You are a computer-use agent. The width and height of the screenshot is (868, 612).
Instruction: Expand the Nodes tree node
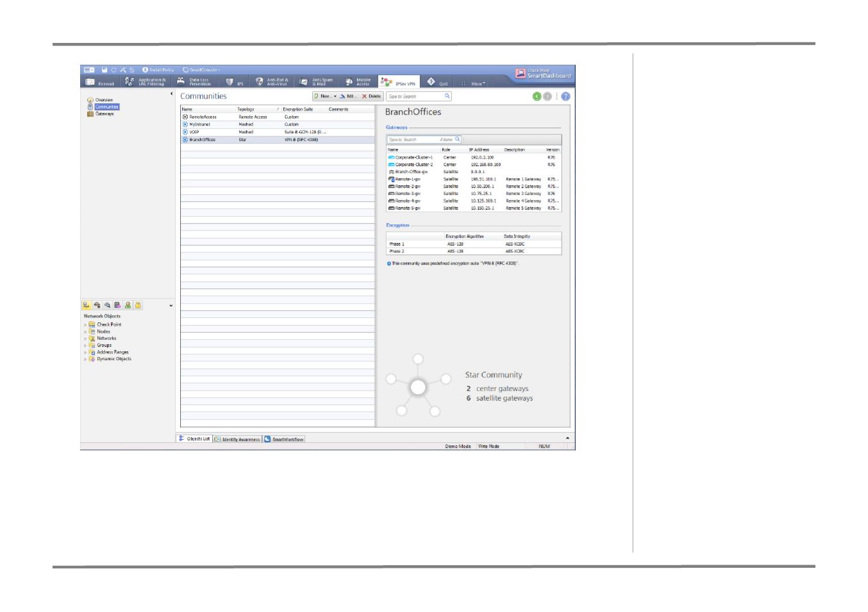pos(85,332)
